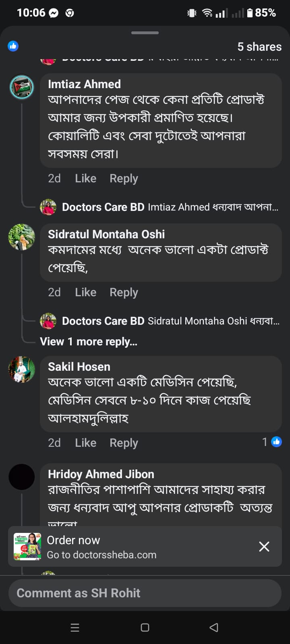Open Imtiaz Ahmed's profile picture

(22, 87)
